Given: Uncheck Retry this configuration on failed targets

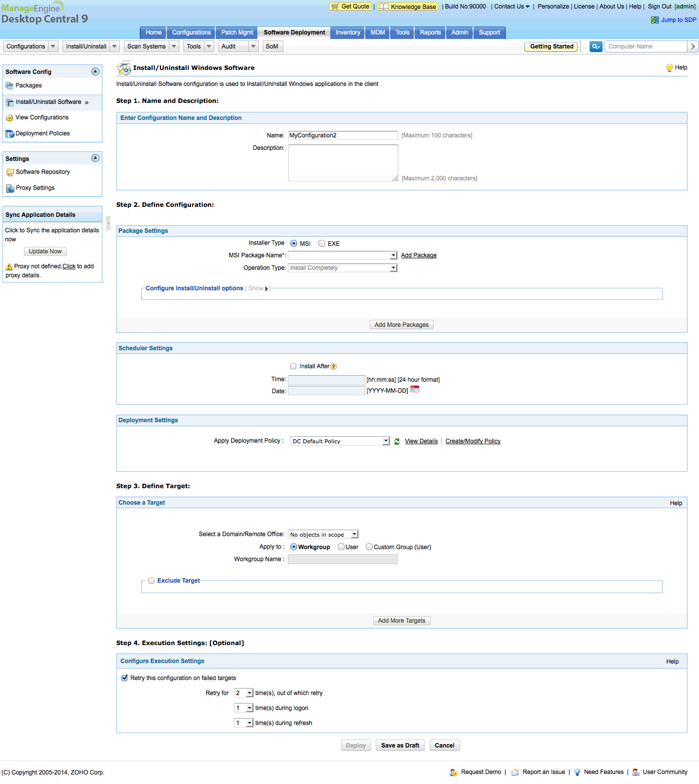Looking at the screenshot, I should 124,678.
